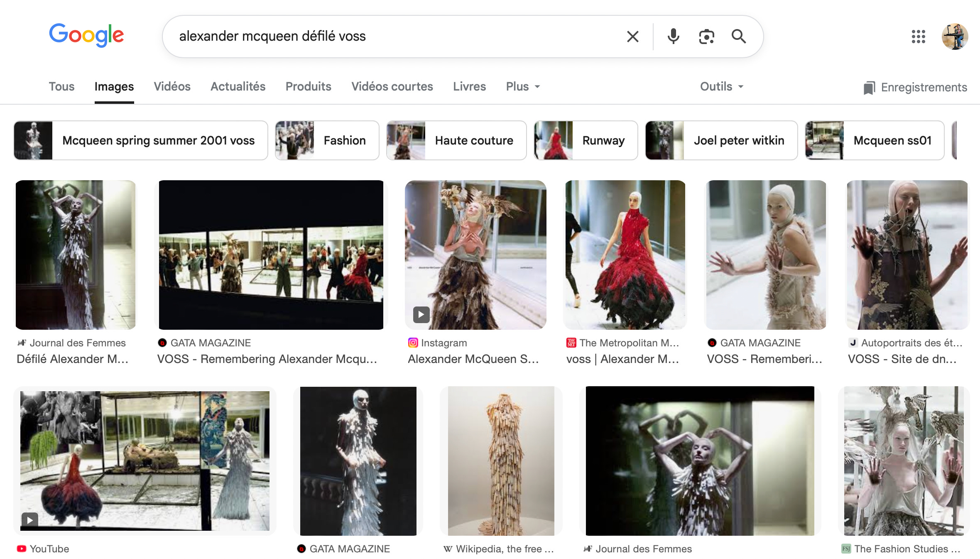Open Google Lens camera search
Screen dimensions: 980x559
pos(706,37)
